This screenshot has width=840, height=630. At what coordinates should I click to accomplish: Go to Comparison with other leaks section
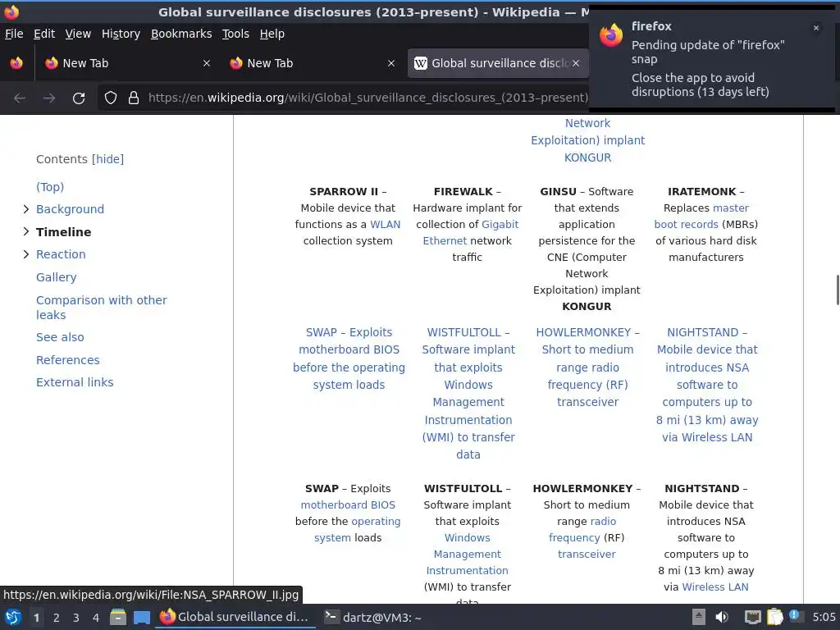[x=101, y=308]
